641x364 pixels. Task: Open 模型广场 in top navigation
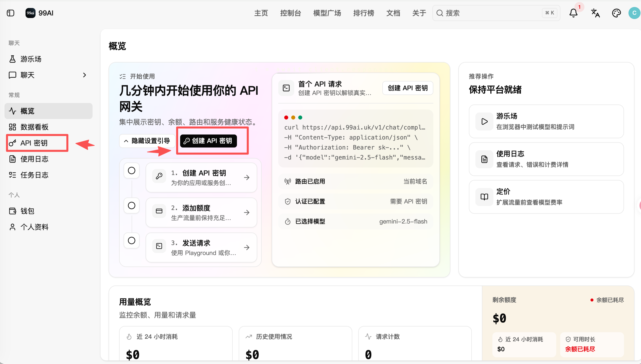[x=327, y=13]
